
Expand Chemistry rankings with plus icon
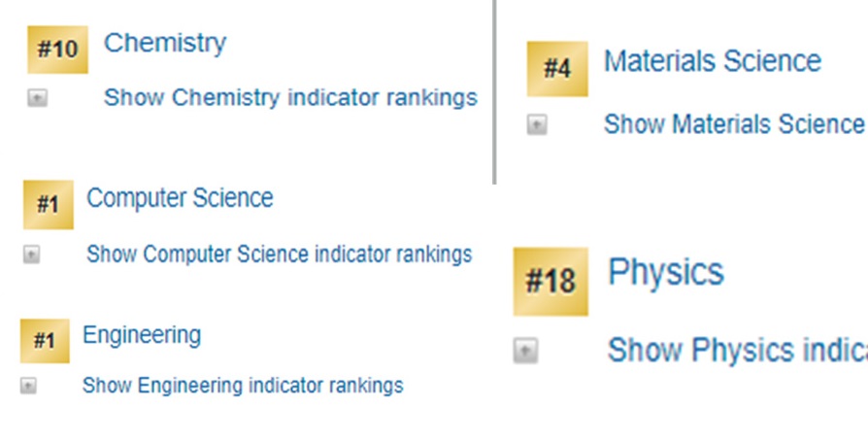(37, 98)
